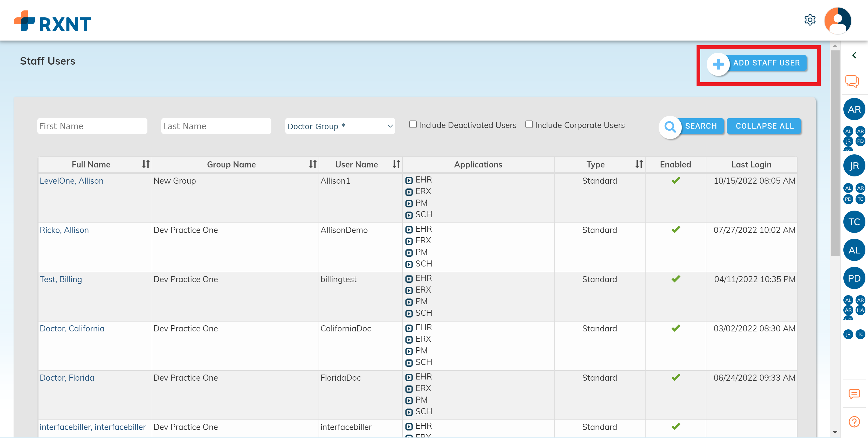Viewport: 868px width, 438px height.
Task: Focus the First Name input field
Action: coord(92,126)
